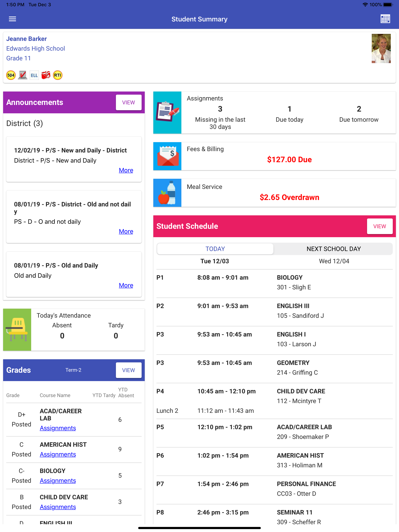
Task: Open the hamburger navigation menu
Action: [12, 19]
